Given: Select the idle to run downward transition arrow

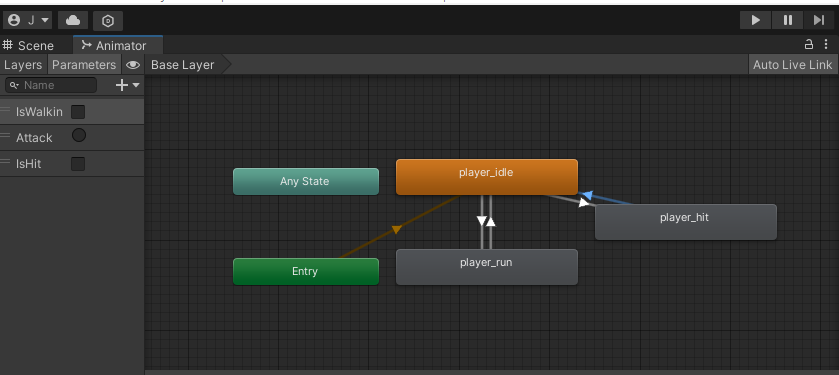Looking at the screenshot, I should pos(482,221).
